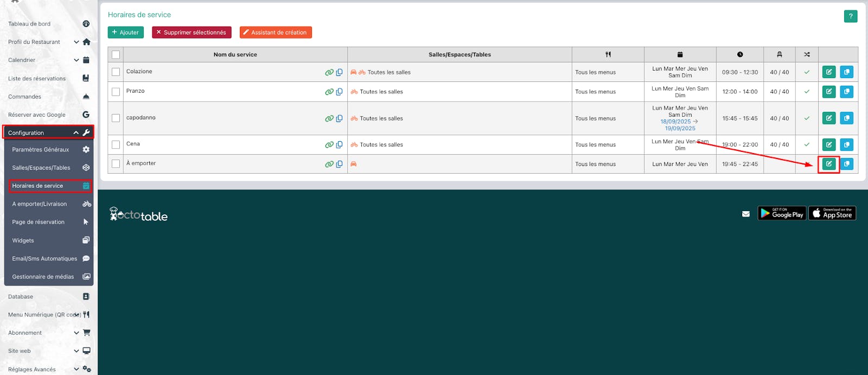Open edit for Colazione service
Viewport: 868px width, 375px height.
(x=828, y=72)
